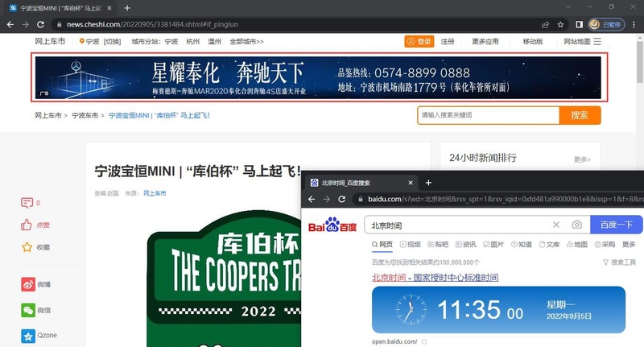Open 更多应用 menu
The image size is (644, 347).
pyautogui.click(x=485, y=42)
